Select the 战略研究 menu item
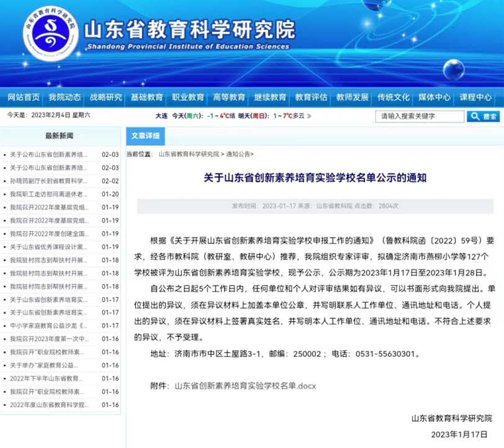The image size is (504, 448). (x=106, y=97)
